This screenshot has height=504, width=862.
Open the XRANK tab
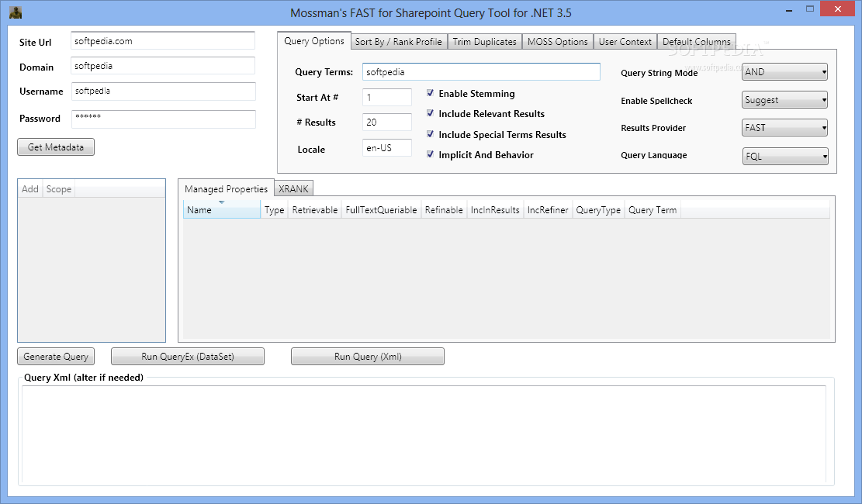point(293,188)
